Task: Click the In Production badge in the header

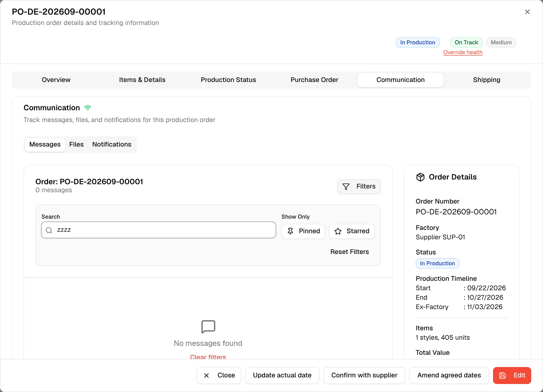Action: click(x=418, y=42)
